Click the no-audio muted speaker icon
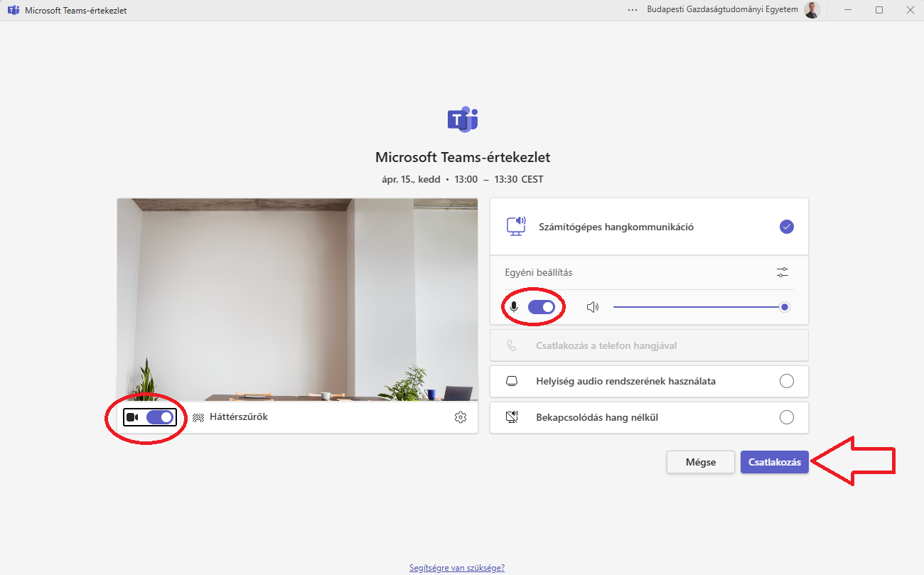The width and height of the screenshot is (924, 575). (512, 417)
